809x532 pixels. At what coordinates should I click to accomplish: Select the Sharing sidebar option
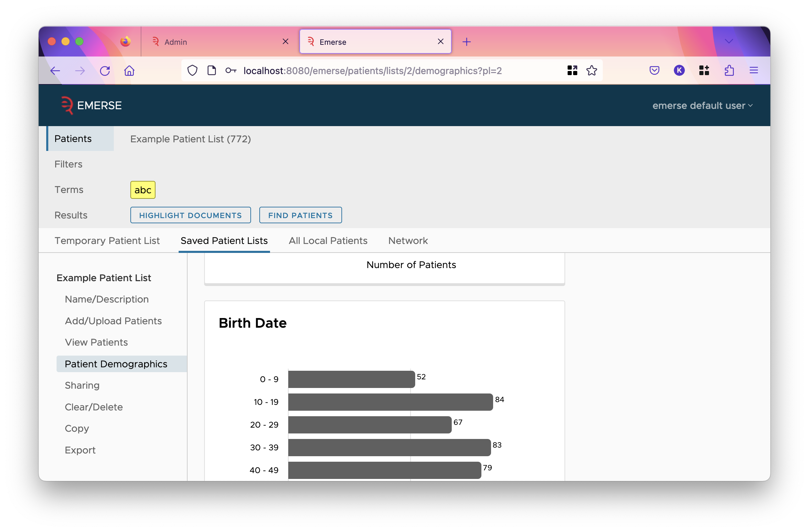point(82,385)
